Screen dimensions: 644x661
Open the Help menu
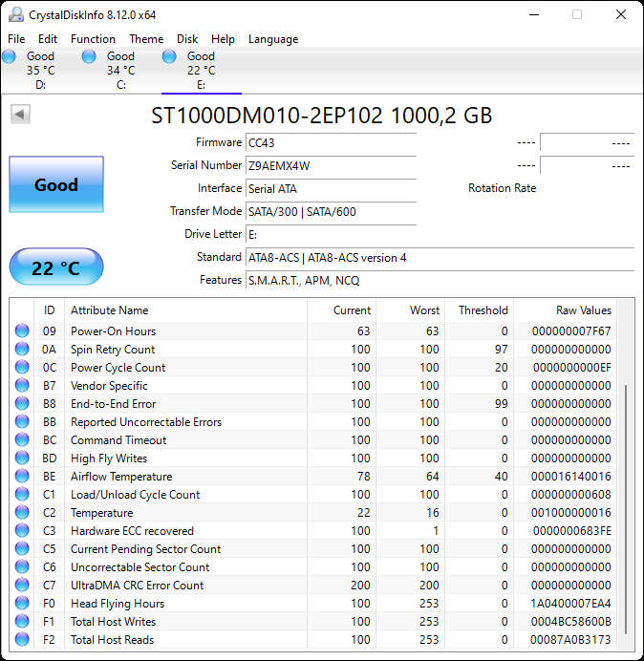(x=223, y=39)
